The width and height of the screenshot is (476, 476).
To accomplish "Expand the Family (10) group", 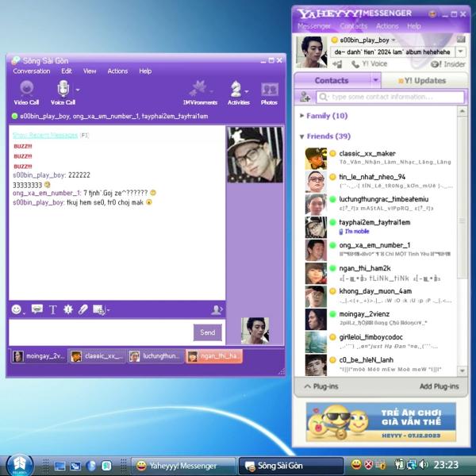I will [301, 115].
